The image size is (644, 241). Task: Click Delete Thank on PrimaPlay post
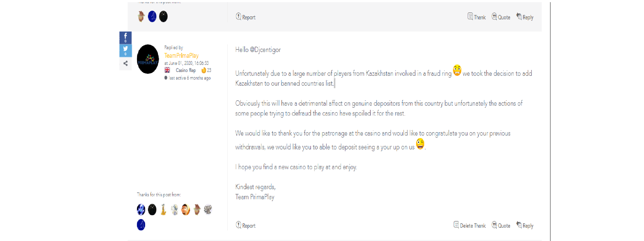click(x=469, y=225)
